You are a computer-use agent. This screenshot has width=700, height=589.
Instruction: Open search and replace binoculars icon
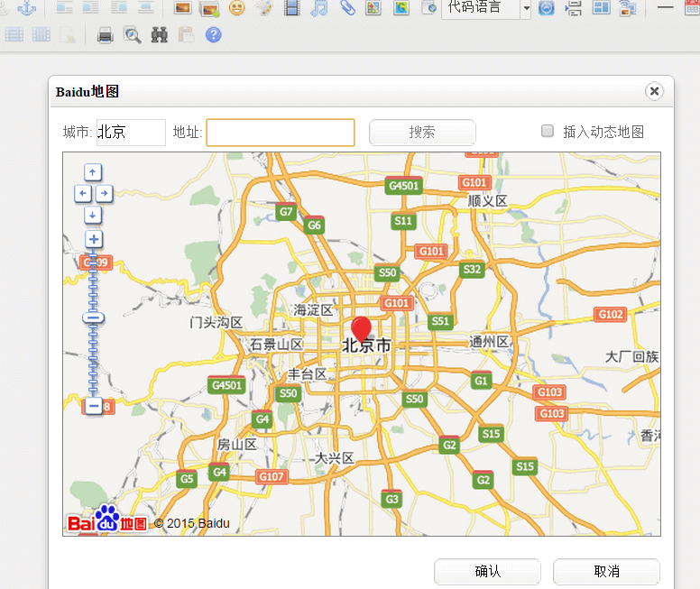[x=160, y=35]
